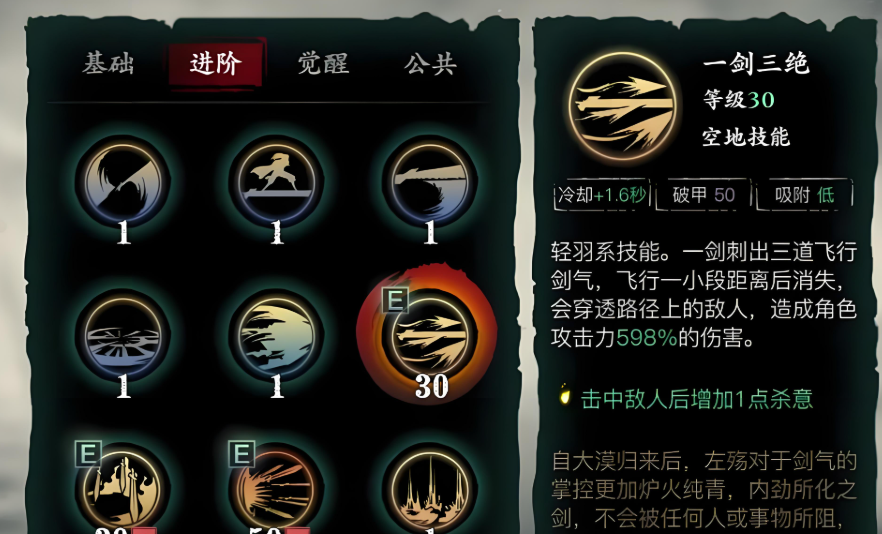Select the wind gust slash skill icon

click(x=276, y=335)
